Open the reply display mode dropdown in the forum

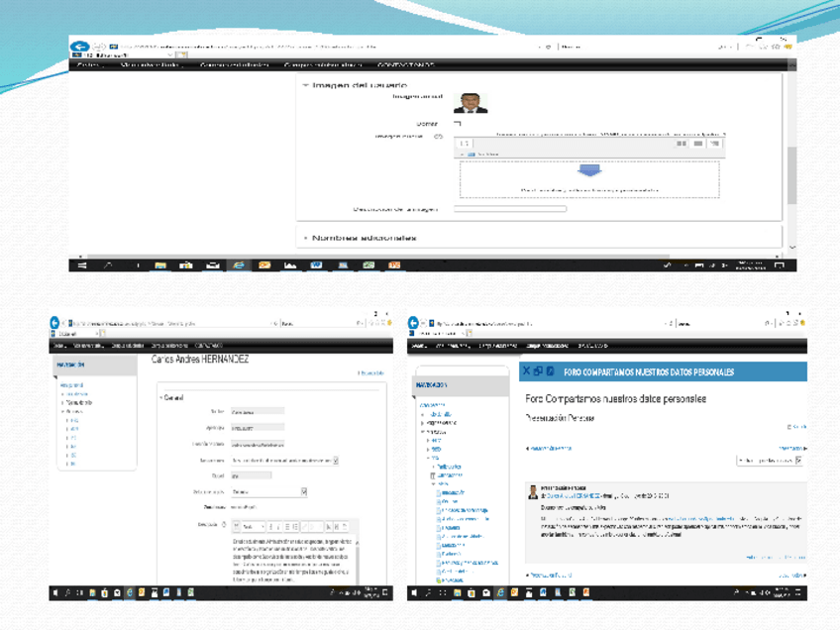click(770, 461)
